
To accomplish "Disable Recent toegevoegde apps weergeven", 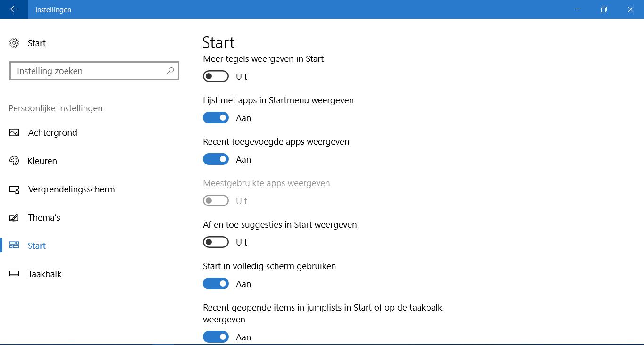I will [216, 159].
